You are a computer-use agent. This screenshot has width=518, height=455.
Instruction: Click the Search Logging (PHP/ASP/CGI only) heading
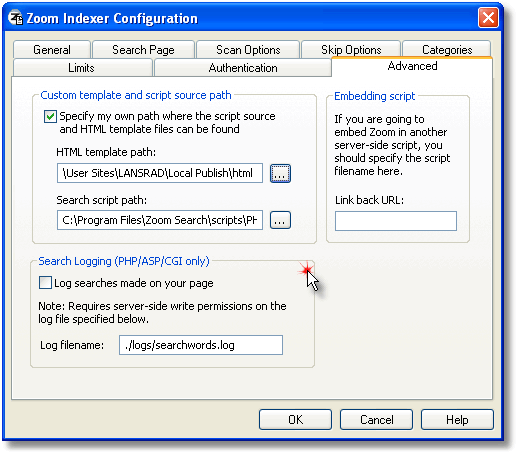coord(124,261)
